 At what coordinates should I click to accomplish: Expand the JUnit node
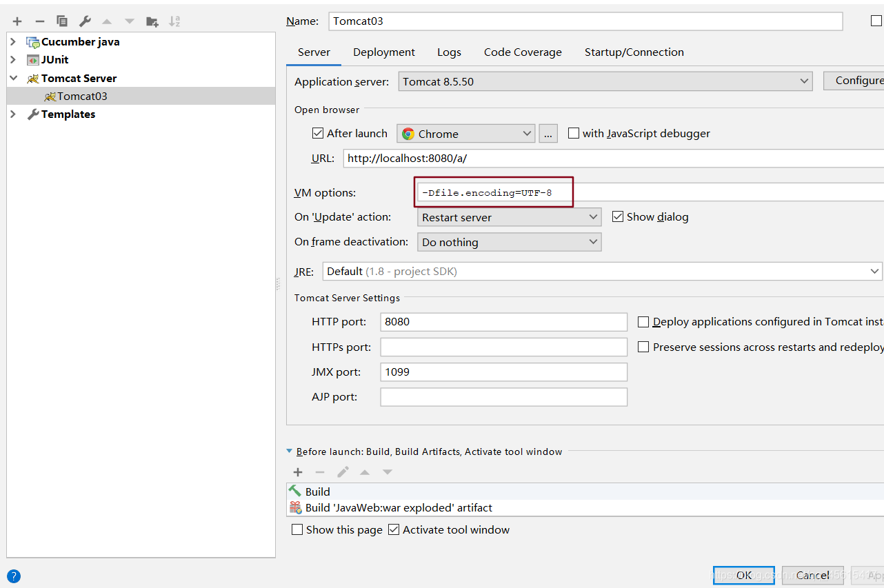click(13, 60)
